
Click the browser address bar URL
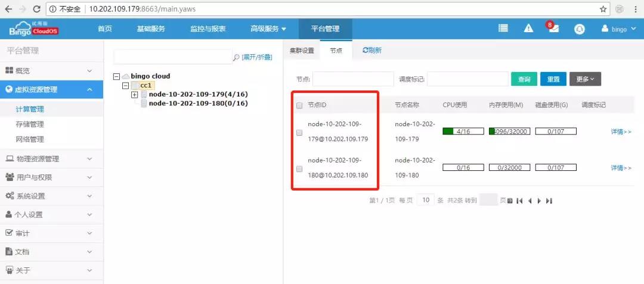tap(143, 9)
